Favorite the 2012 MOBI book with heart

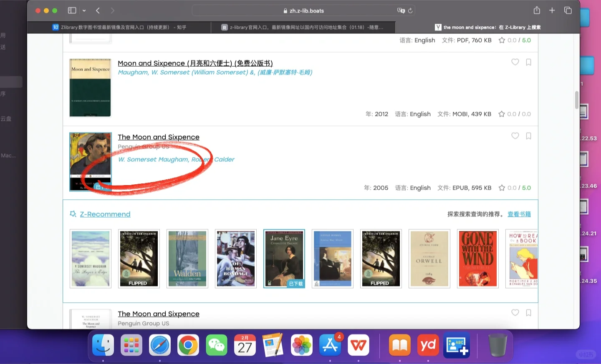515,62
